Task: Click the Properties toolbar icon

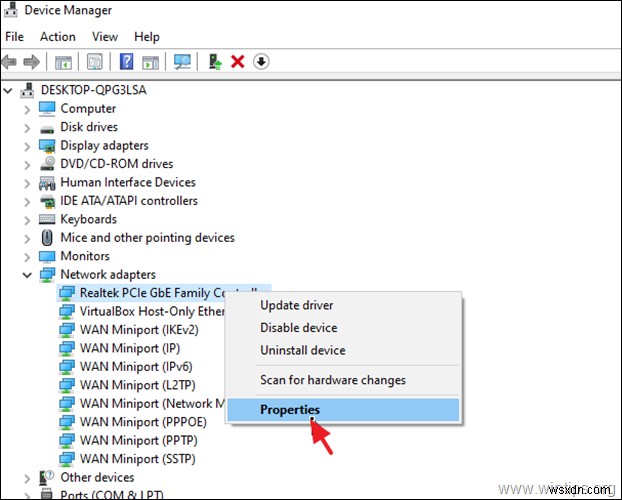Action: click(x=94, y=62)
